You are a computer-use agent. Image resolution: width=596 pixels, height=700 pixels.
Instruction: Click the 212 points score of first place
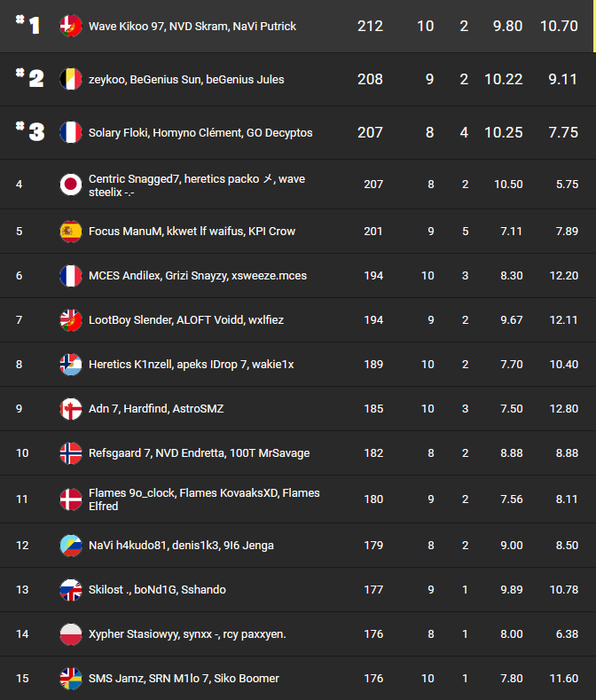pos(370,27)
